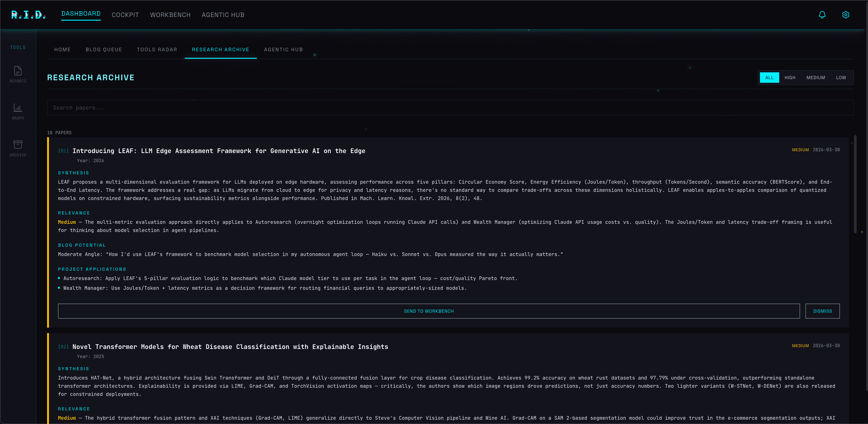Image resolution: width=868 pixels, height=424 pixels.
Task: Open settings gear icon
Action: (x=845, y=15)
